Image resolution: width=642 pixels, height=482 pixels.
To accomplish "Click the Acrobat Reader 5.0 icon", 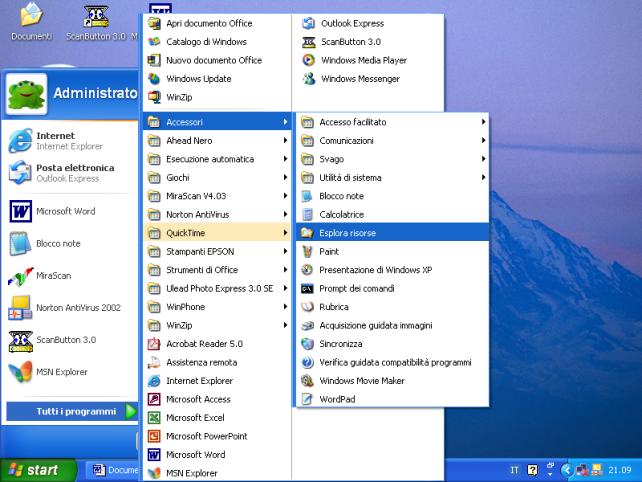I will click(x=154, y=344).
